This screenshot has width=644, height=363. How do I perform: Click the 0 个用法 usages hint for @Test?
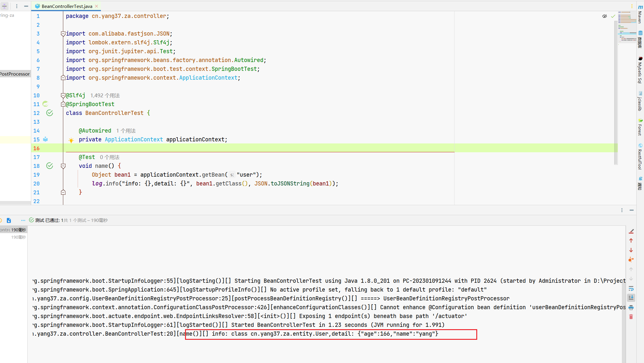(110, 157)
